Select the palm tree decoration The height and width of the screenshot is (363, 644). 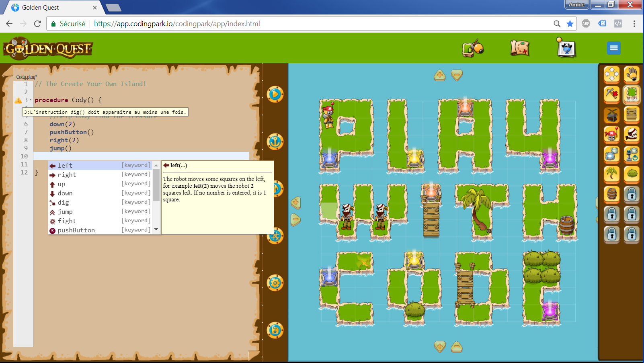(612, 174)
